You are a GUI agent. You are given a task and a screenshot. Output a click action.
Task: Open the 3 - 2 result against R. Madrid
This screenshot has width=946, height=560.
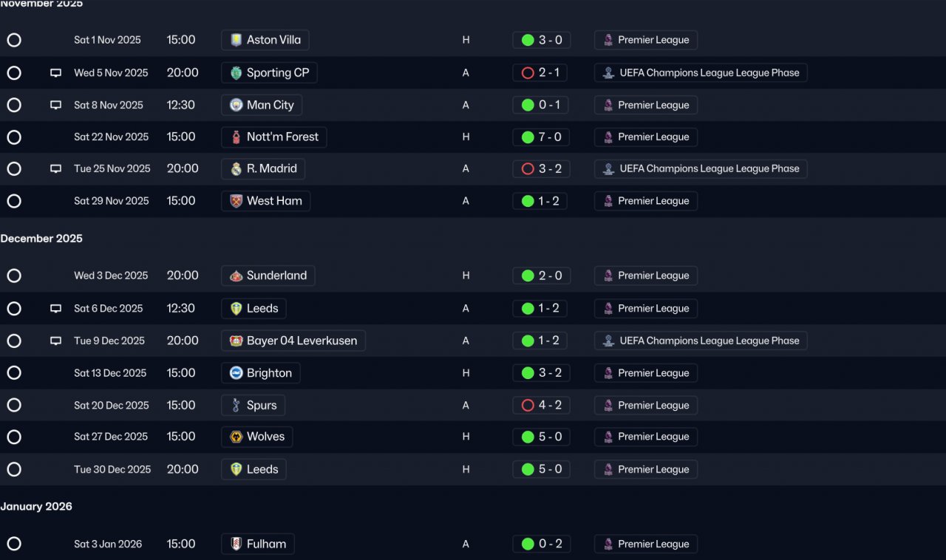[541, 168]
